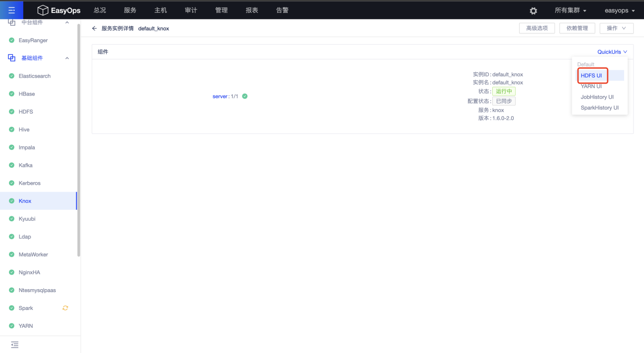Open the settings gear icon

[533, 11]
